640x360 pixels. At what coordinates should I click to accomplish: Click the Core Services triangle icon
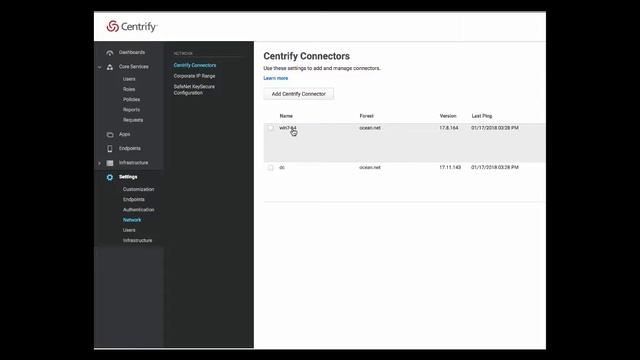pos(110,67)
